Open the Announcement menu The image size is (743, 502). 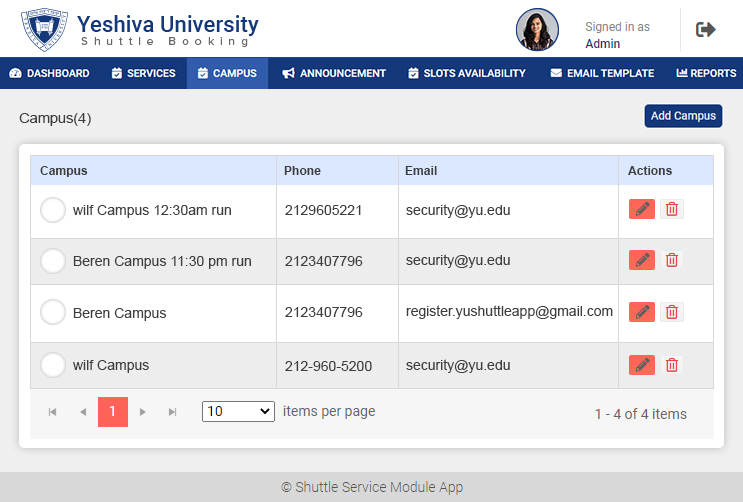(334, 73)
